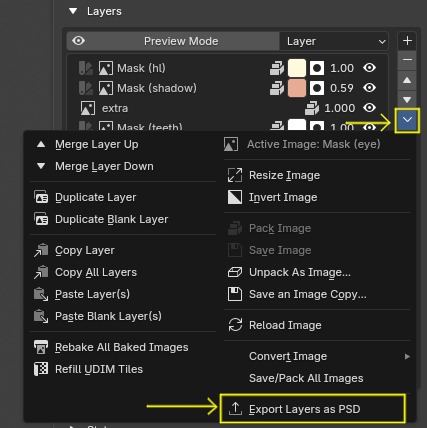
Task: Click image icon of extra layer
Action: [88, 108]
